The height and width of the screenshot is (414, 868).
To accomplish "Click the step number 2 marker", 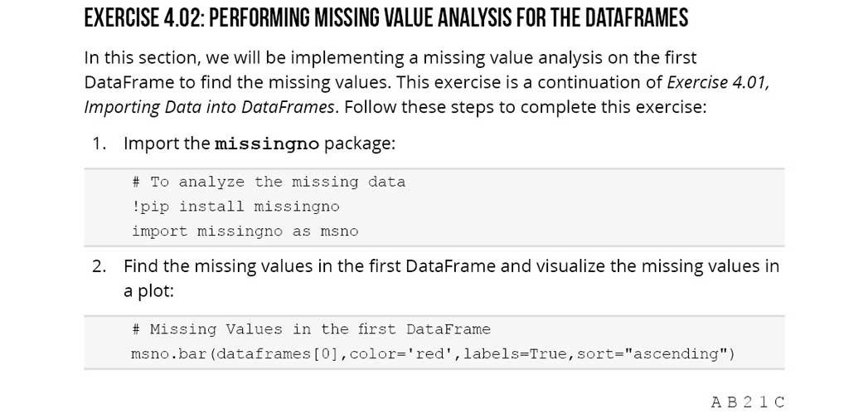I will 99,266.
